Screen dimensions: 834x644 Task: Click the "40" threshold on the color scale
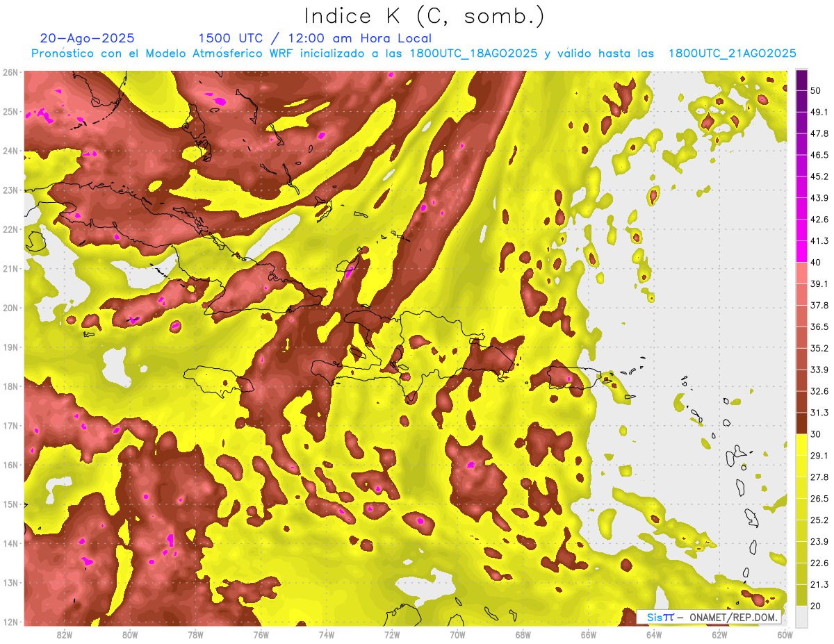(816, 262)
